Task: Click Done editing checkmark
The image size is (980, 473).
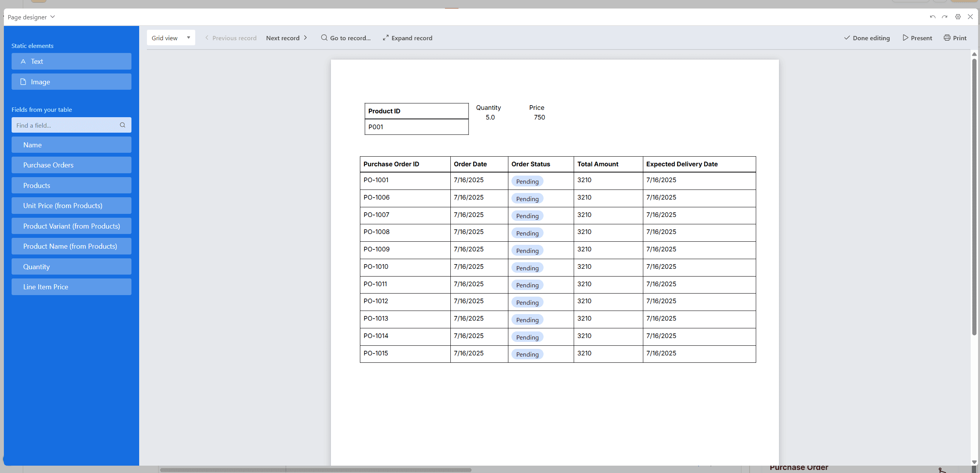Action: pos(847,38)
